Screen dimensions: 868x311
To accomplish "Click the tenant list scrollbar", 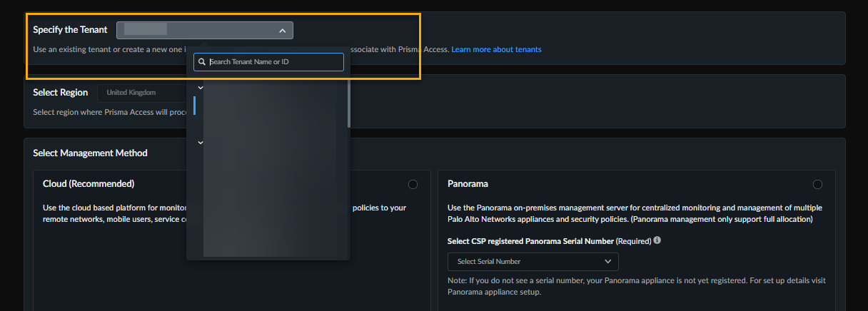I will pyautogui.click(x=349, y=103).
